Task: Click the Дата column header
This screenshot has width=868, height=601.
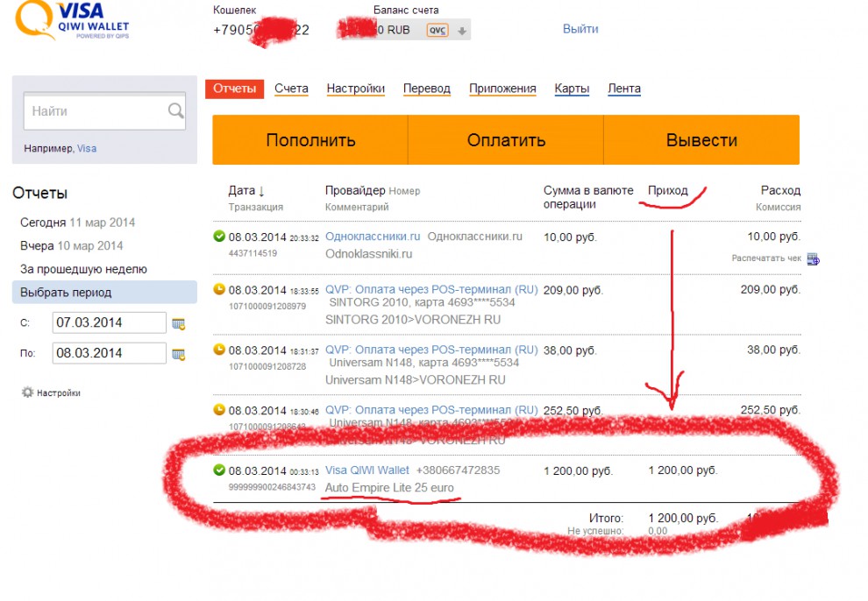Action: (x=241, y=191)
